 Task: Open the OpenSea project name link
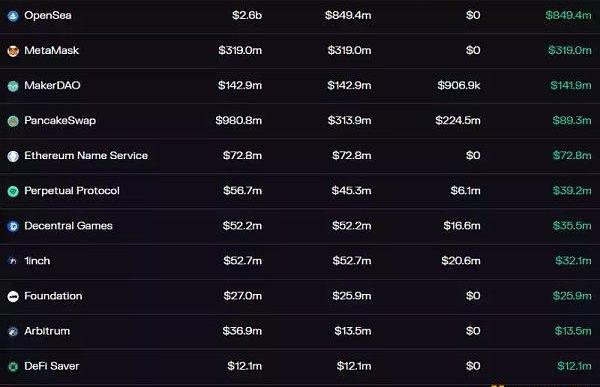pos(48,15)
